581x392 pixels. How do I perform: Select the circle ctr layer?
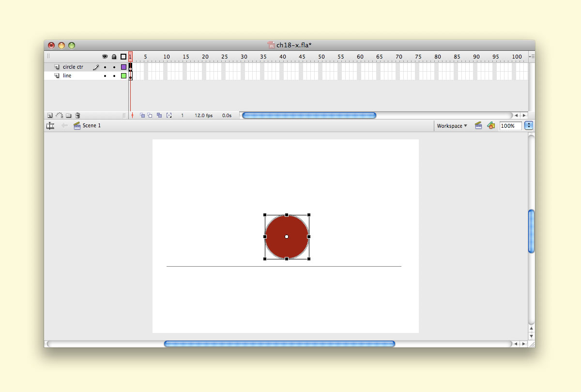[x=73, y=67]
